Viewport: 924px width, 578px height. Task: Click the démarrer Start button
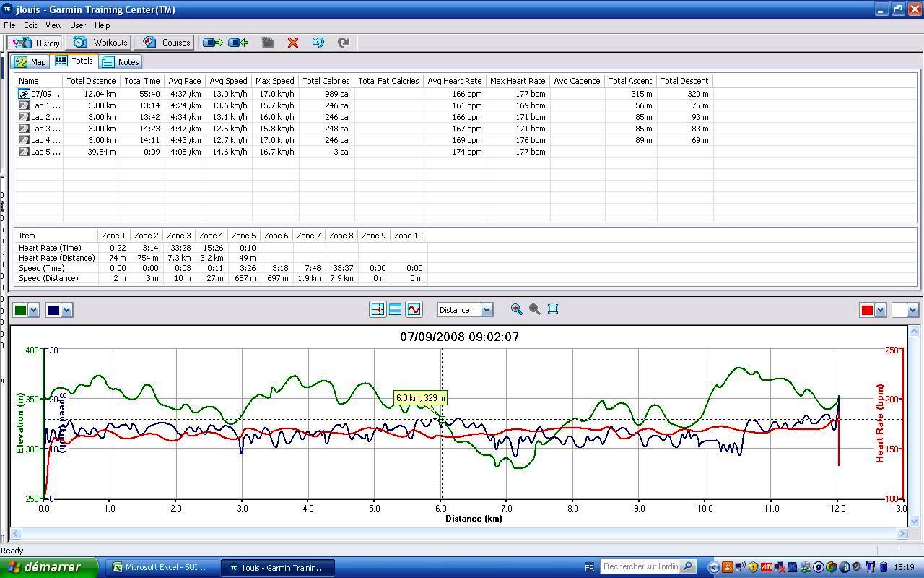(48, 567)
